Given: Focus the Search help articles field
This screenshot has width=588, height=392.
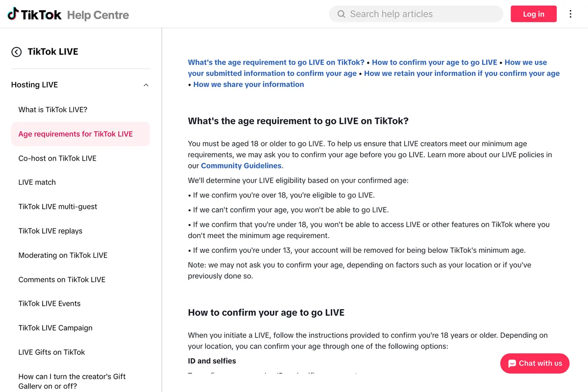Looking at the screenshot, I should pyautogui.click(x=416, y=14).
